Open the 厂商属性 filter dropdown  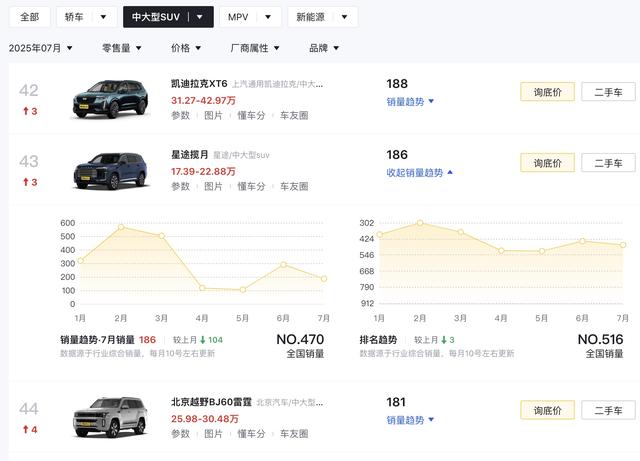pos(255,48)
